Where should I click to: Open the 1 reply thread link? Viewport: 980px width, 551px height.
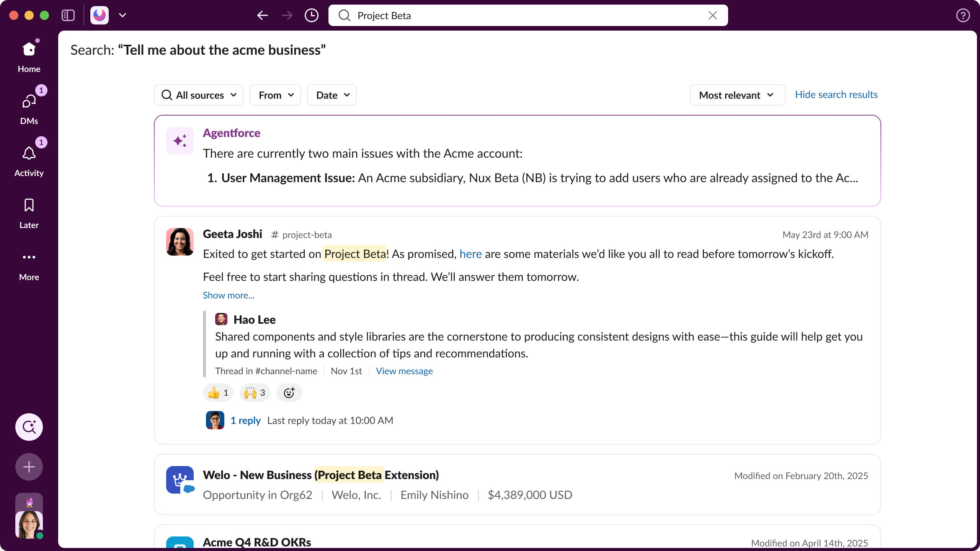[x=245, y=421]
